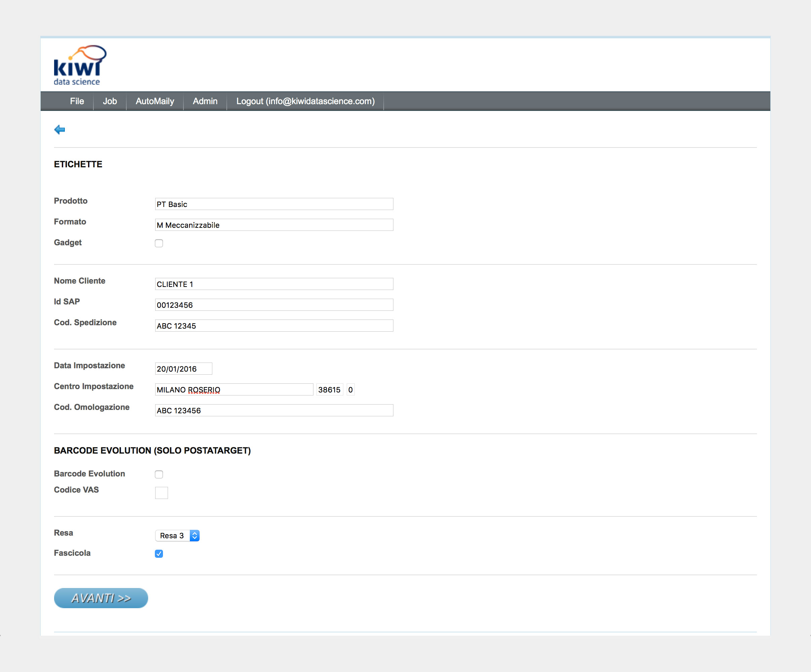Uncheck the Fascicola checkbox
811x672 pixels.
[159, 554]
